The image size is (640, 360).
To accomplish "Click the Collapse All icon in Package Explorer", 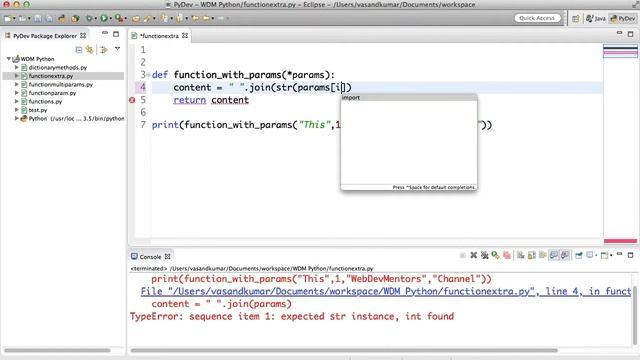I will [79, 50].
